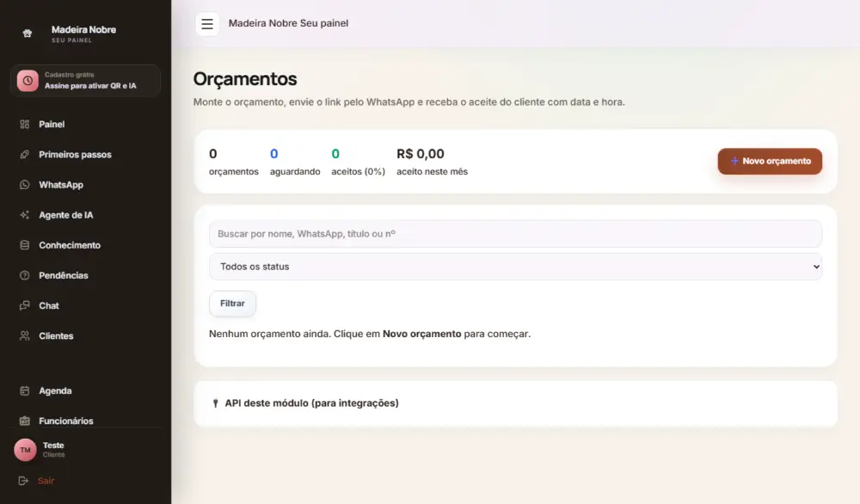This screenshot has width=860, height=504.
Task: Click the Chat bubbles icon
Action: [25, 305]
